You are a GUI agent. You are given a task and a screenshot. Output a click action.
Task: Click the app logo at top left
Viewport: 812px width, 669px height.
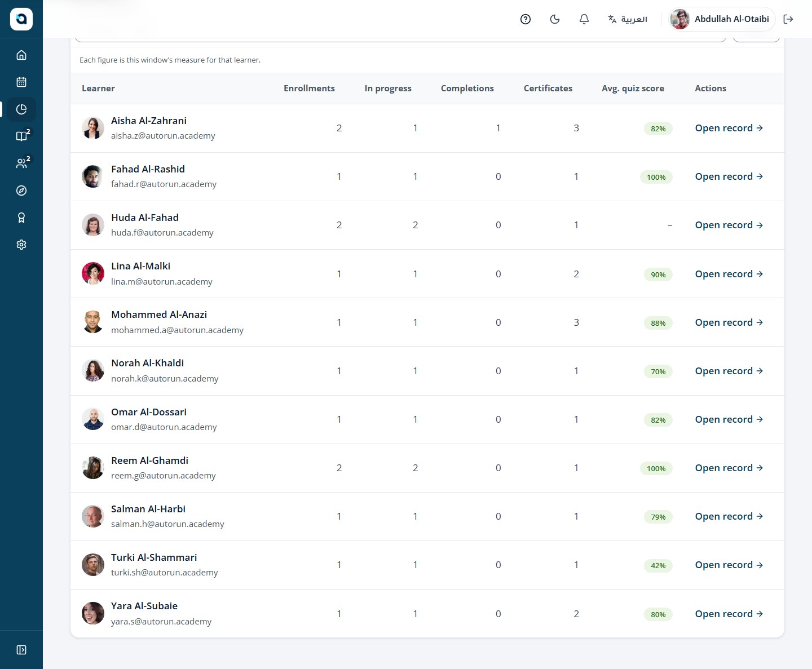[x=21, y=19]
